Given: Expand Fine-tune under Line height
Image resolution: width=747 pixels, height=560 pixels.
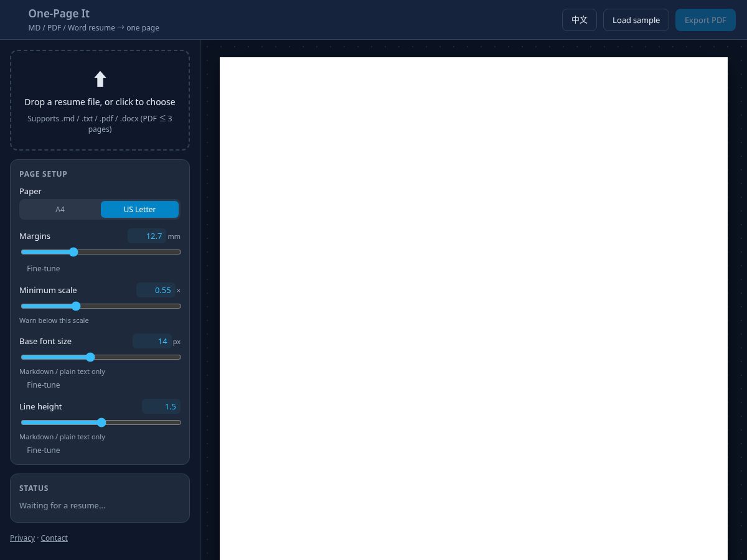Looking at the screenshot, I should [44, 450].
